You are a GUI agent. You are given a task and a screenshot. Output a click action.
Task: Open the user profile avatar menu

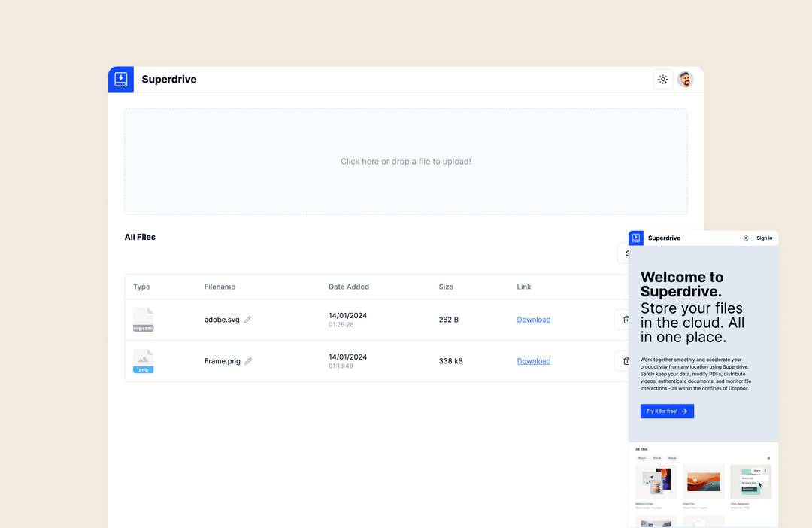coord(685,80)
